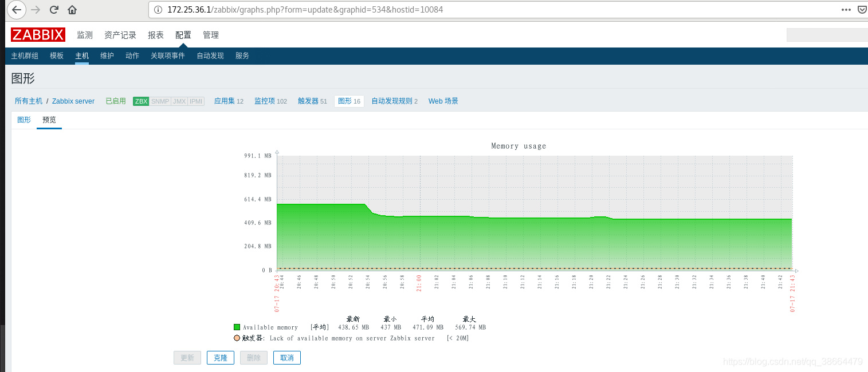
Task: Switch to the 预览 tab
Action: 49,120
